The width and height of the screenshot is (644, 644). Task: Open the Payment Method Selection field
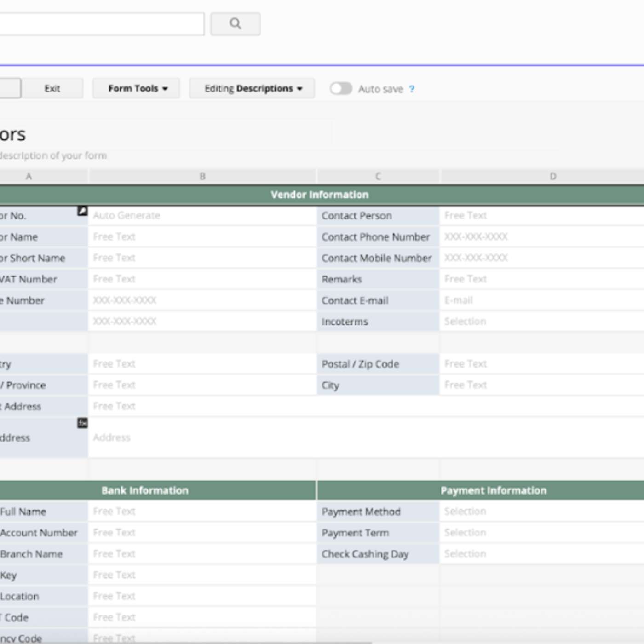(542, 511)
